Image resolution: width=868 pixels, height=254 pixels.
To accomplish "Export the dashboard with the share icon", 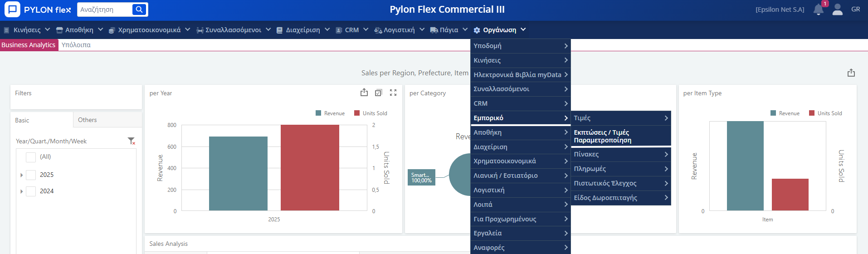I will tap(851, 73).
